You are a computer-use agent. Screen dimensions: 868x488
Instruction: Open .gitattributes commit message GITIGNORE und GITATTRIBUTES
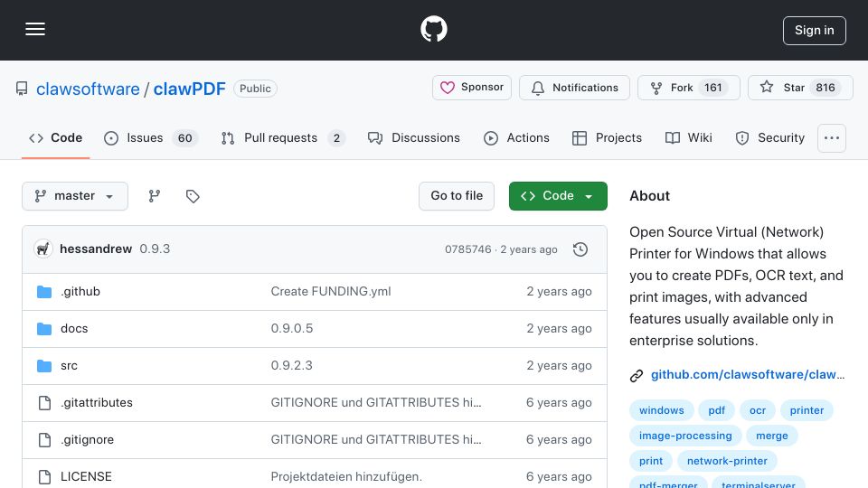point(376,403)
